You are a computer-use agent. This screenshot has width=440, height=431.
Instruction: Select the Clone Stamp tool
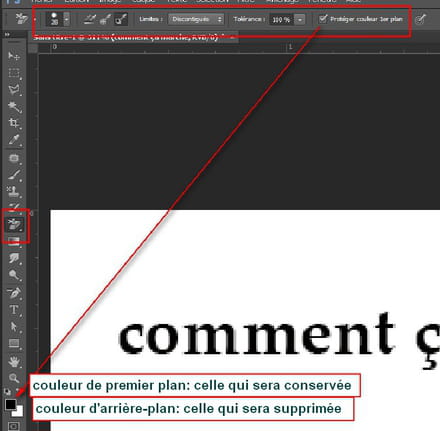(x=14, y=192)
